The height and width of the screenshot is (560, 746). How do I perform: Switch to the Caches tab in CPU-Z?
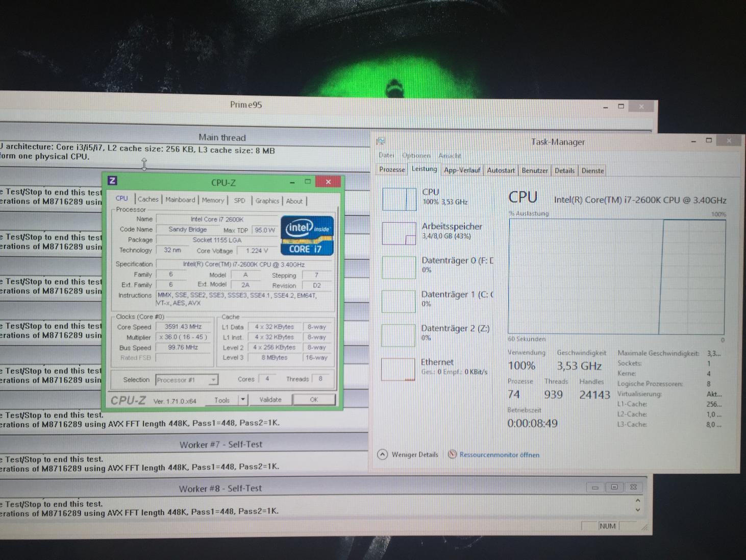coord(148,200)
